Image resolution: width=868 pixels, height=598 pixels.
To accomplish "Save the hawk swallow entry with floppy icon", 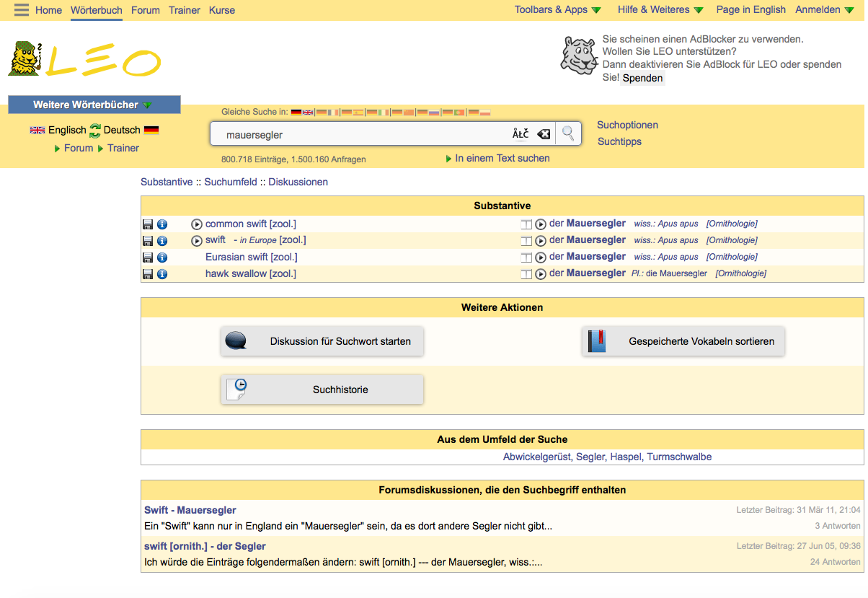I will (x=148, y=274).
